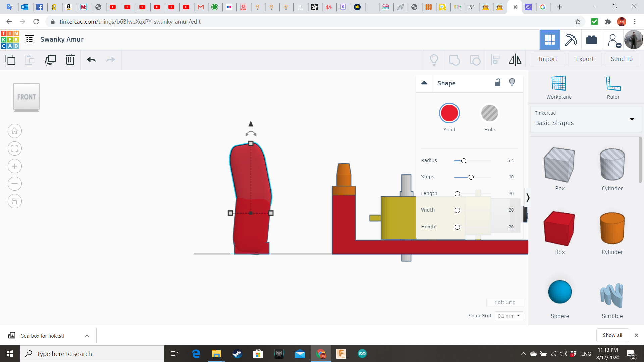644x362 pixels.
Task: Click the Export button
Action: (585, 59)
